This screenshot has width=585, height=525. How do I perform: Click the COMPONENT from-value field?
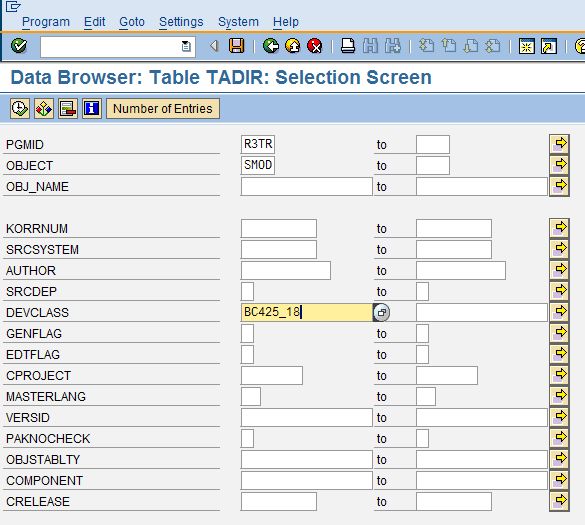pyautogui.click(x=306, y=481)
